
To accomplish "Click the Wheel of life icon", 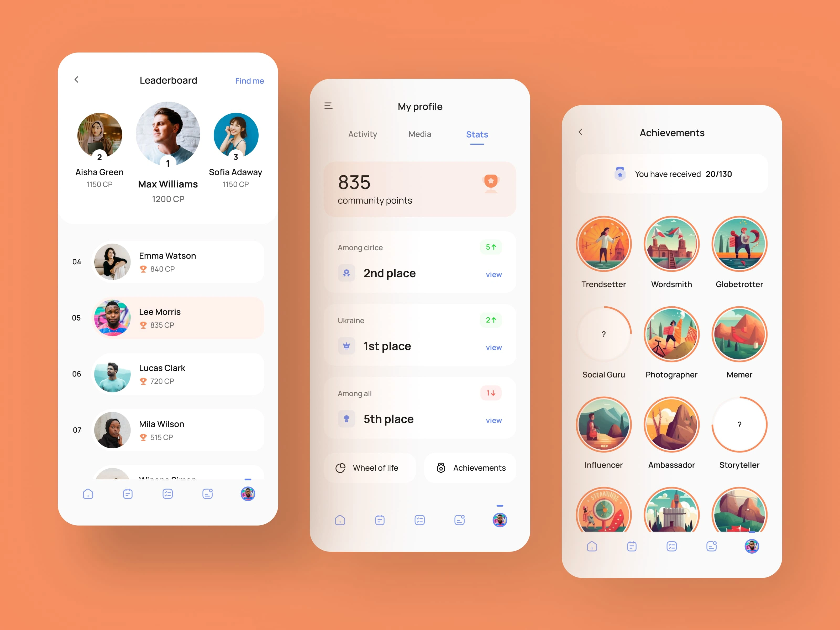I will [x=341, y=468].
